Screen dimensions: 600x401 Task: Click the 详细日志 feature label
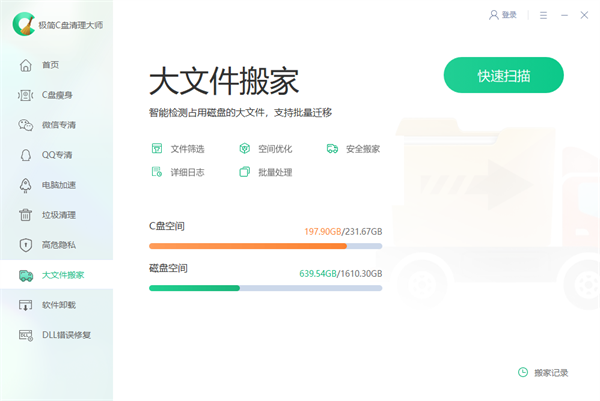187,172
